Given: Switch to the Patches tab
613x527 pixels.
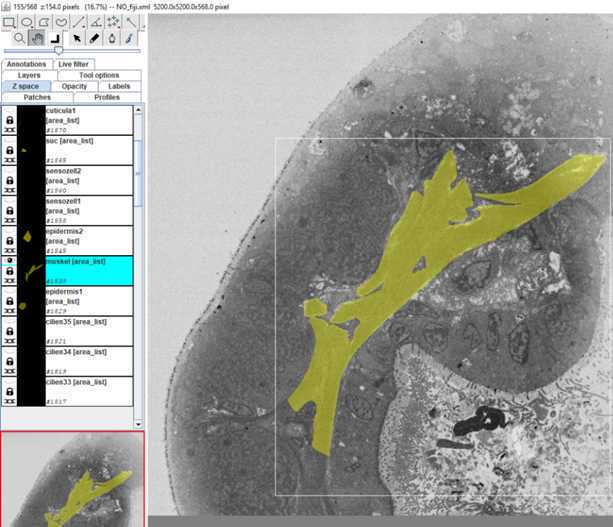Looking at the screenshot, I should [x=38, y=97].
